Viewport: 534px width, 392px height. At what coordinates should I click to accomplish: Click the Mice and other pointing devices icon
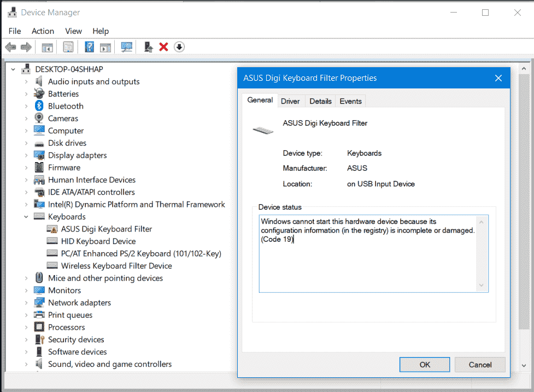pyautogui.click(x=39, y=278)
